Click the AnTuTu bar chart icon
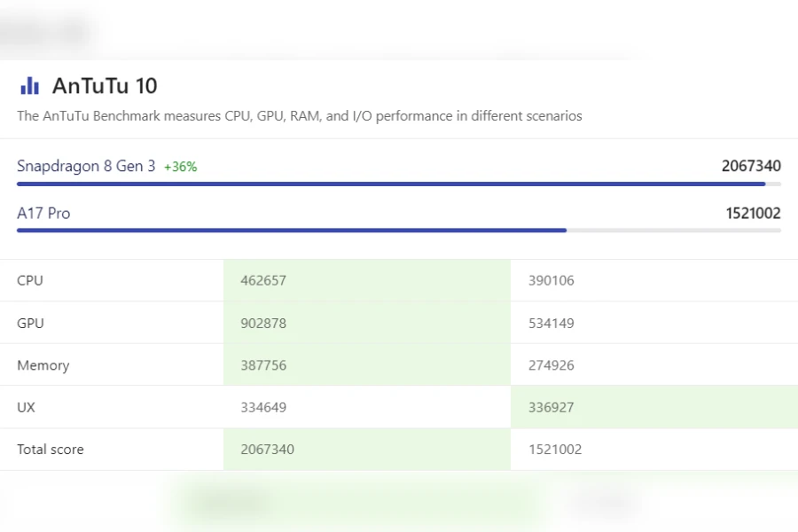Screen dimensions: 798x532 coord(29,85)
